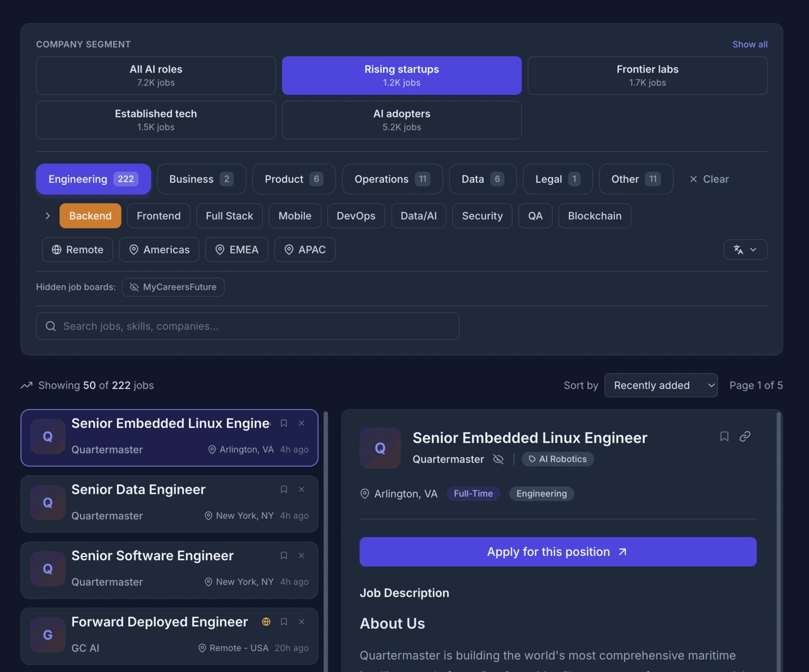
Task: Bookmark job in the detail panel header
Action: coord(724,436)
